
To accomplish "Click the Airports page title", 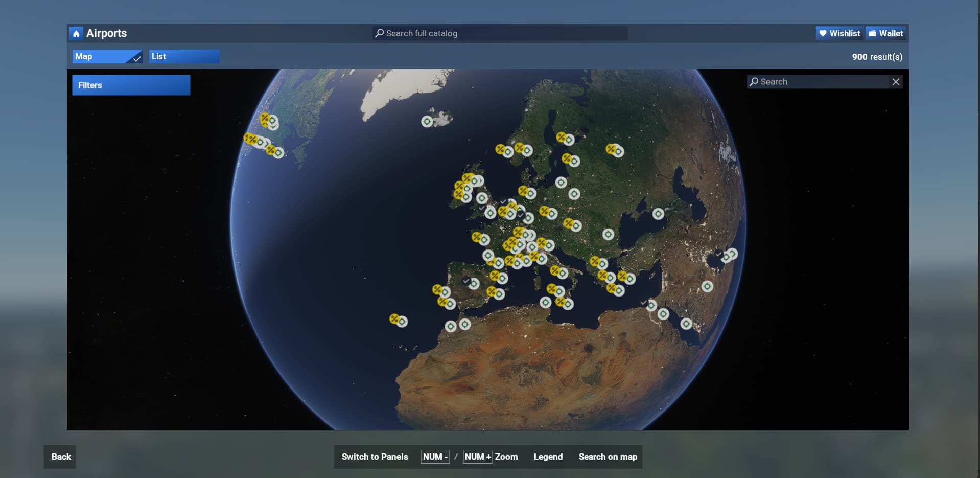I will coord(106,33).
